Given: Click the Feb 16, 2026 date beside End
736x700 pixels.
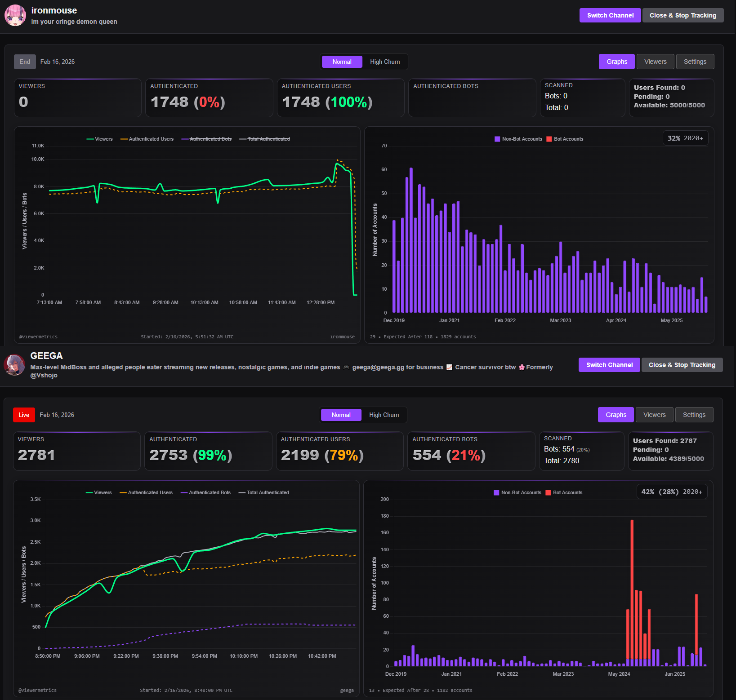Looking at the screenshot, I should click(58, 62).
